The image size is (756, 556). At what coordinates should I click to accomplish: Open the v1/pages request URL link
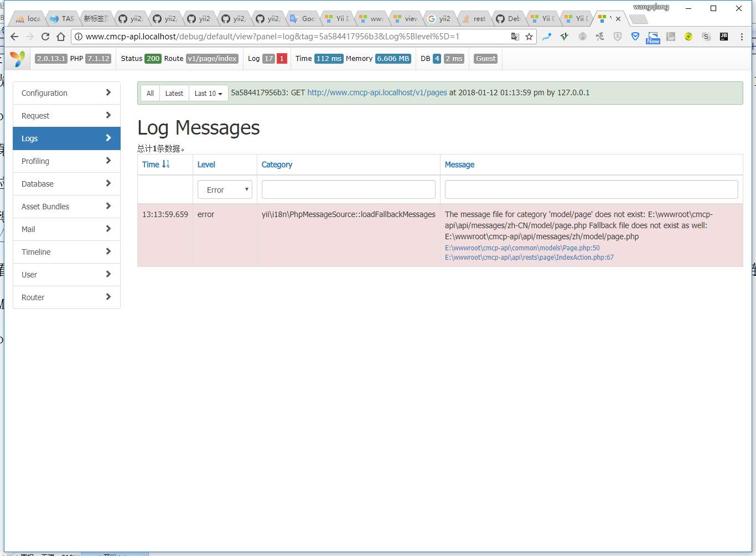[377, 92]
